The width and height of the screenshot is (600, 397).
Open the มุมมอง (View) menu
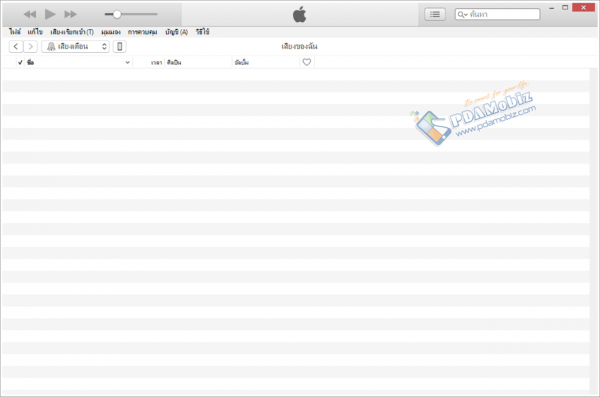click(111, 32)
